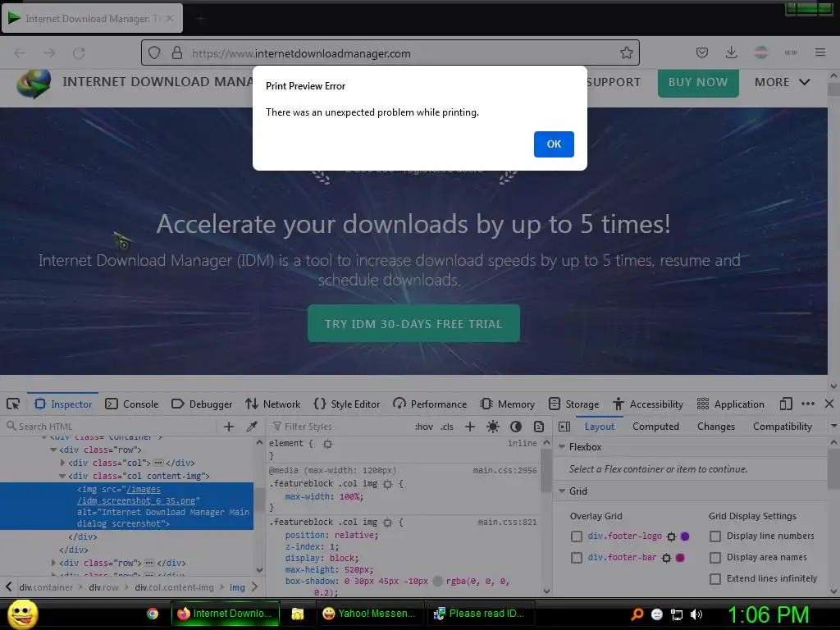Toggle the :hov pseudo-class panel
This screenshot has height=630, width=840.
pos(424,427)
